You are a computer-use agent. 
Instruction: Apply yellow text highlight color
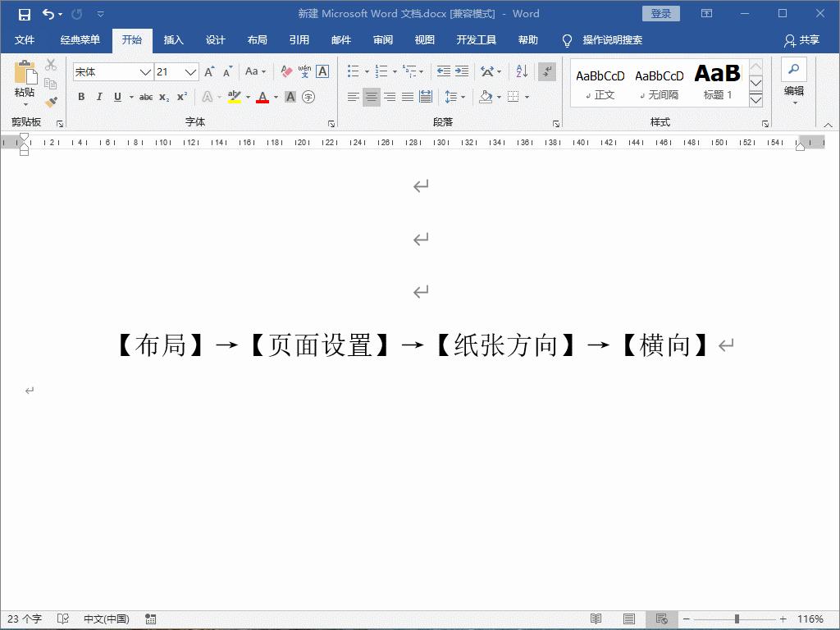click(x=235, y=97)
